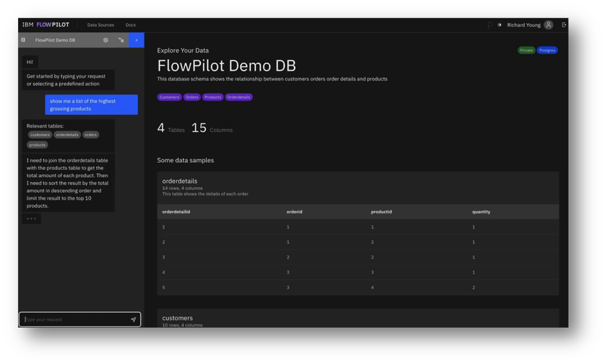Click the blue plus new chat button
This screenshot has height=364, width=605.
136,40
